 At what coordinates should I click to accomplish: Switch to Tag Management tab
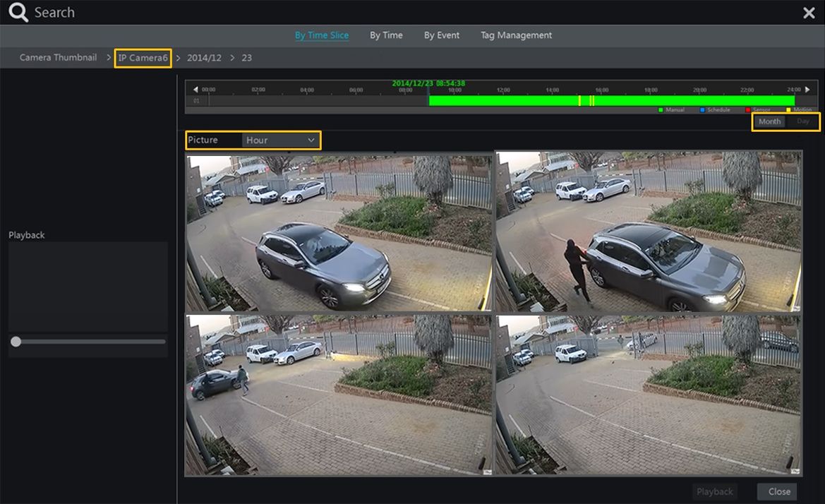516,35
